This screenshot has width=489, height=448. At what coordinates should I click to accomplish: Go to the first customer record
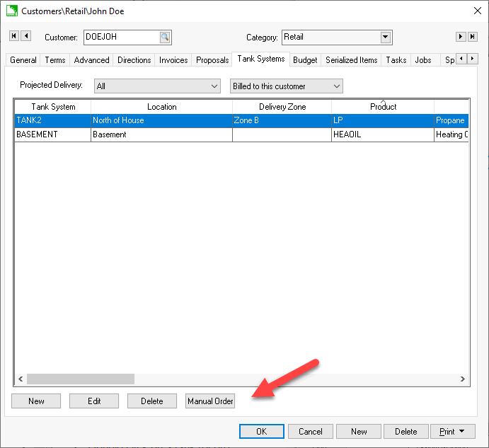point(14,36)
